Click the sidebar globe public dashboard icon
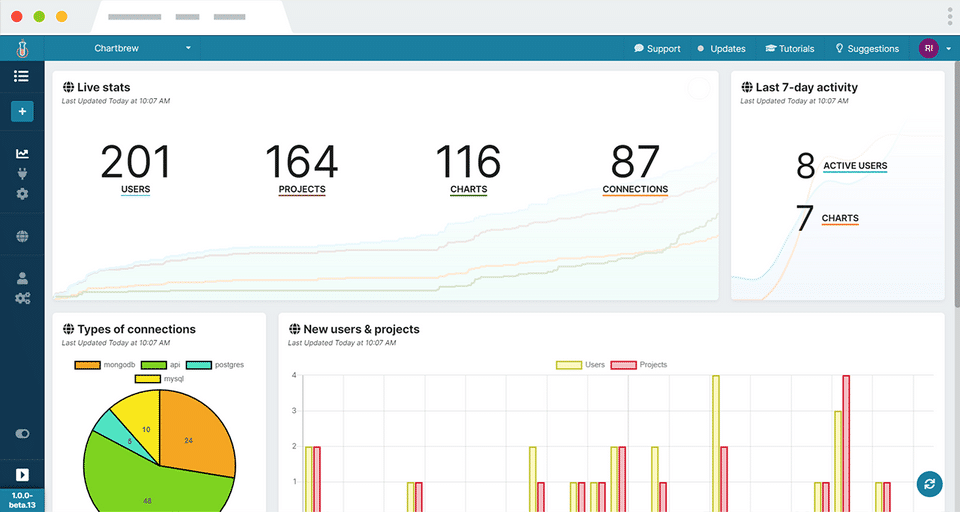The image size is (960, 512). [x=22, y=236]
